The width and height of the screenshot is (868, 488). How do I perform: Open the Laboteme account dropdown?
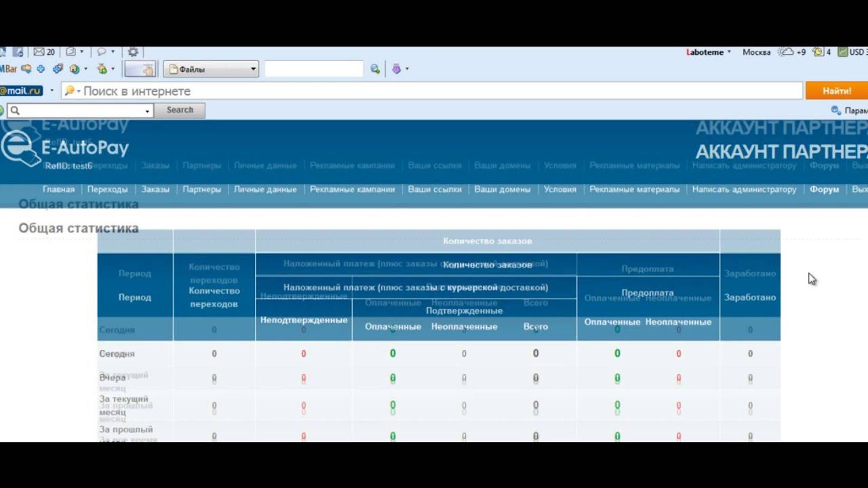[709, 52]
